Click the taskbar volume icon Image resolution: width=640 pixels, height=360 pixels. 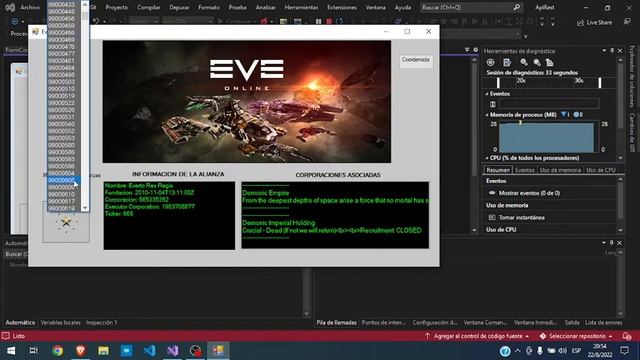pos(562,351)
